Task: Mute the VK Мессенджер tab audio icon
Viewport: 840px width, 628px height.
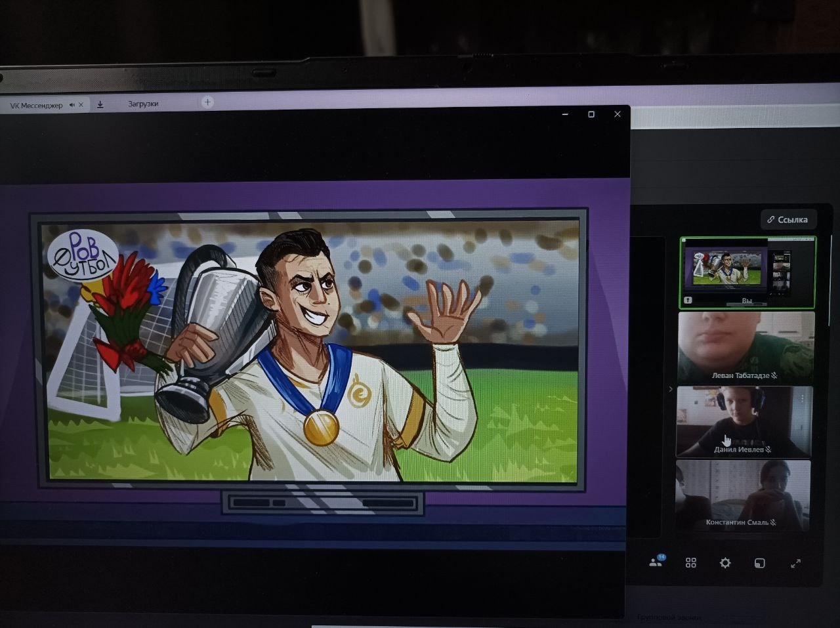Action: [x=72, y=105]
